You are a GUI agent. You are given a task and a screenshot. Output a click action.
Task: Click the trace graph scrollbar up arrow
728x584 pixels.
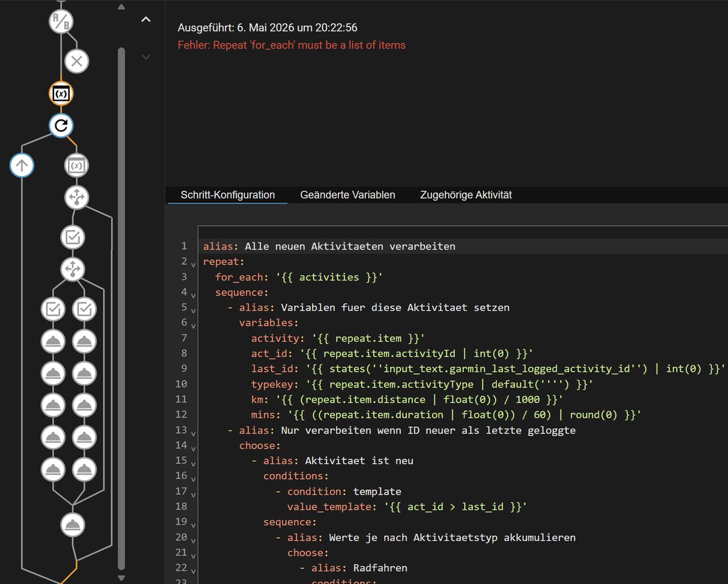pyautogui.click(x=121, y=7)
